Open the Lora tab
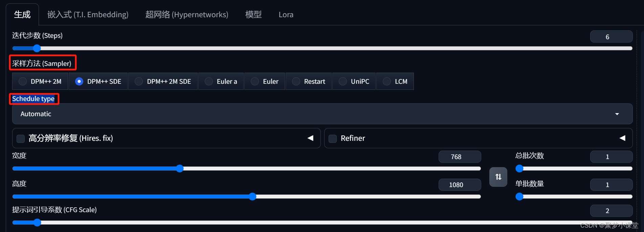 tap(286, 15)
